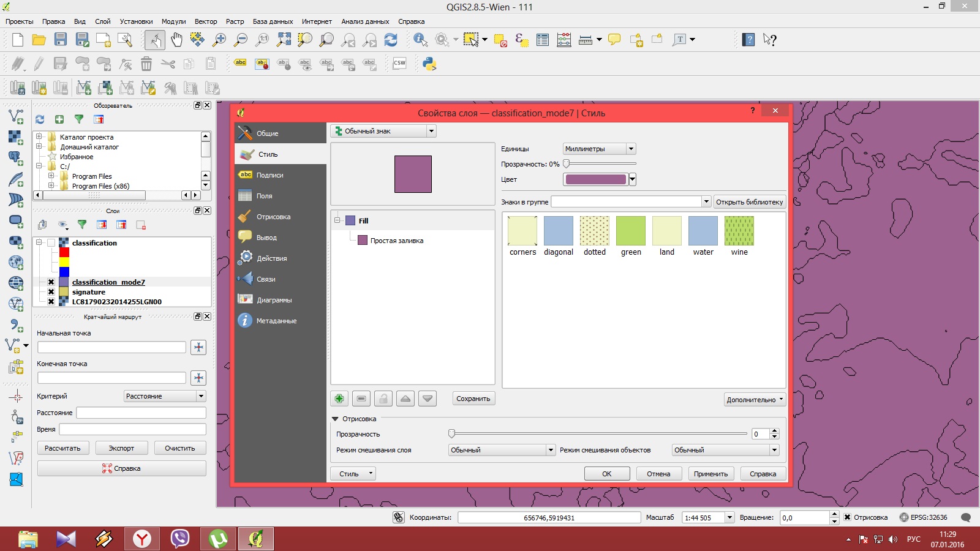Click Add PostGIS Layer elephant icon

point(16,157)
